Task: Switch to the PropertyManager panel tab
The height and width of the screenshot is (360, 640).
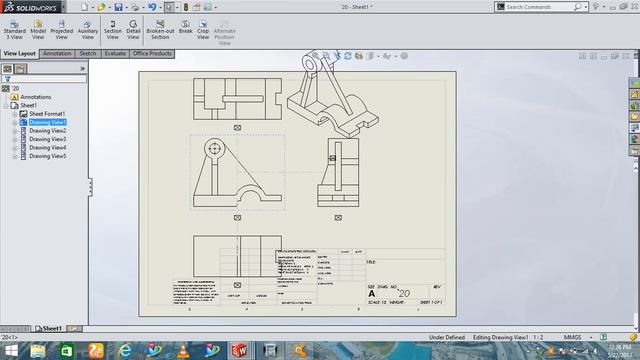Action: click(21, 69)
